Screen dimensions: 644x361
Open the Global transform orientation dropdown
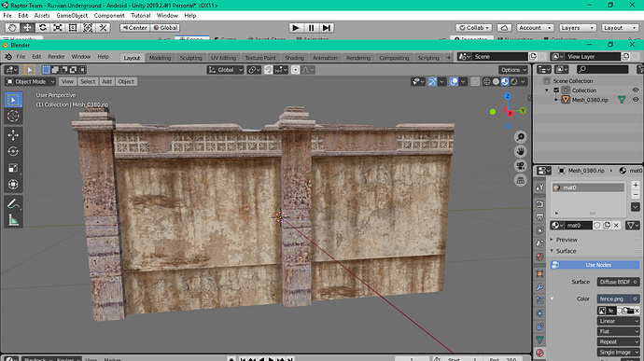tap(226, 70)
